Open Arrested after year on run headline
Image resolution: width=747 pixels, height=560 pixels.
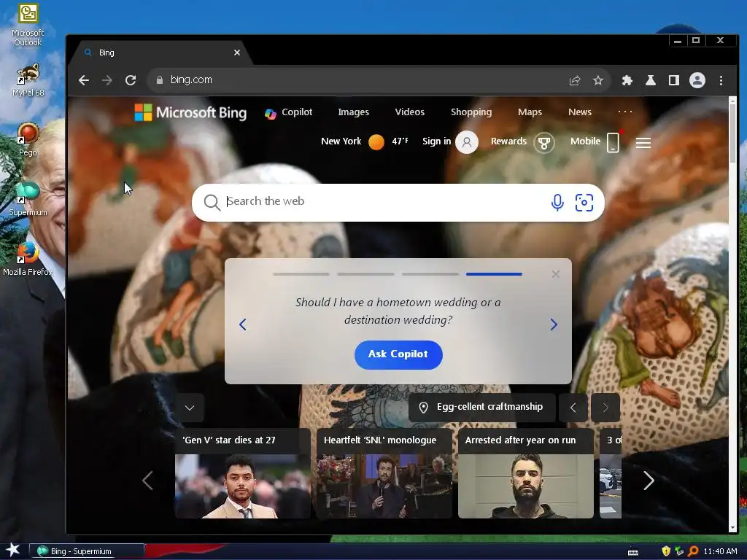point(520,440)
